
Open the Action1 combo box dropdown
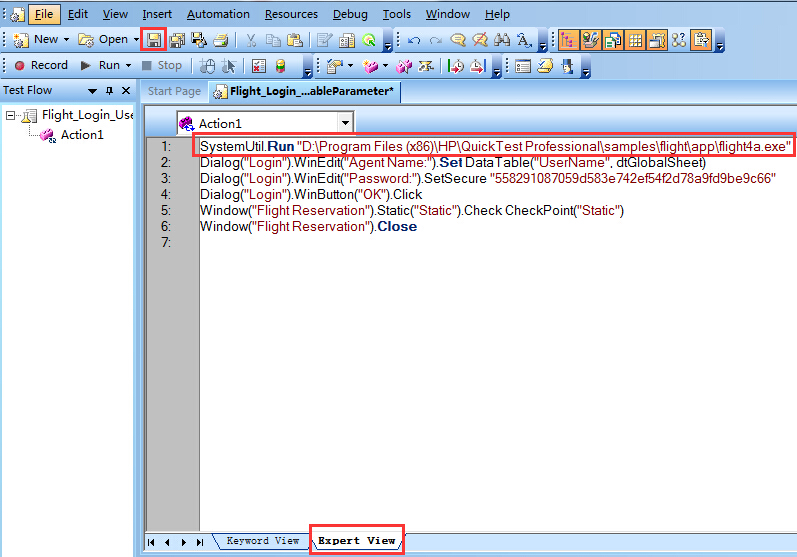[345, 122]
